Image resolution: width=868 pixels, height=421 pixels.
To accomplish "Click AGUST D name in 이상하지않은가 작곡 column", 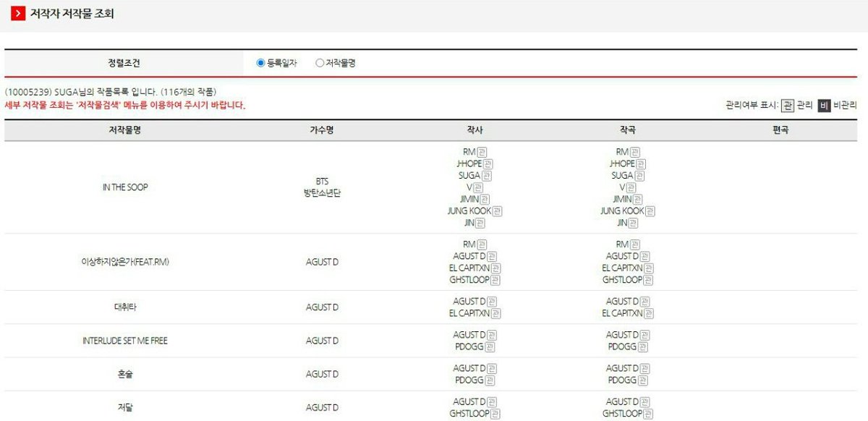I will click(x=622, y=256).
